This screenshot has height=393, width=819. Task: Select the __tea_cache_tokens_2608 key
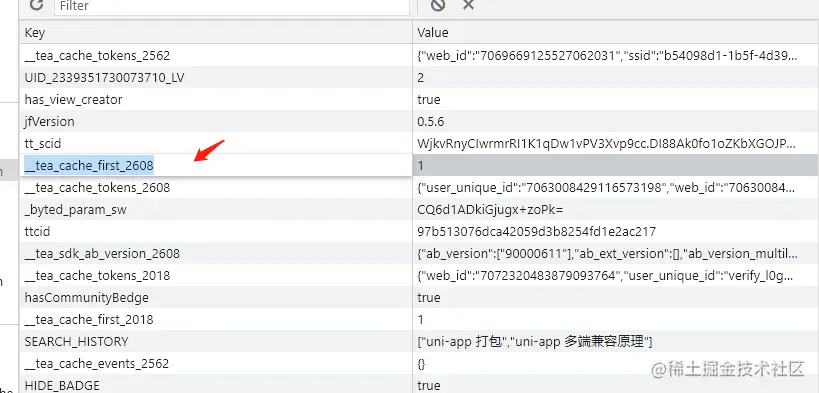point(97,187)
